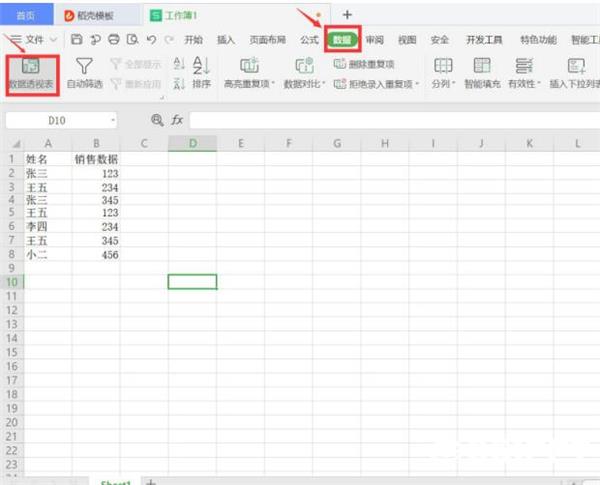
Task: Click the Sheet1 sheet tab
Action: [115, 482]
